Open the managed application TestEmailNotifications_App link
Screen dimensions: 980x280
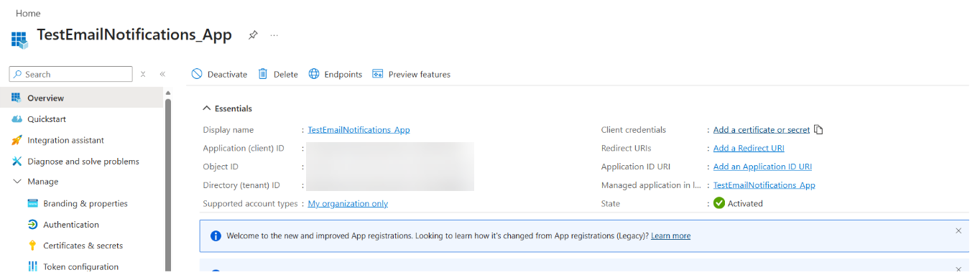click(764, 185)
